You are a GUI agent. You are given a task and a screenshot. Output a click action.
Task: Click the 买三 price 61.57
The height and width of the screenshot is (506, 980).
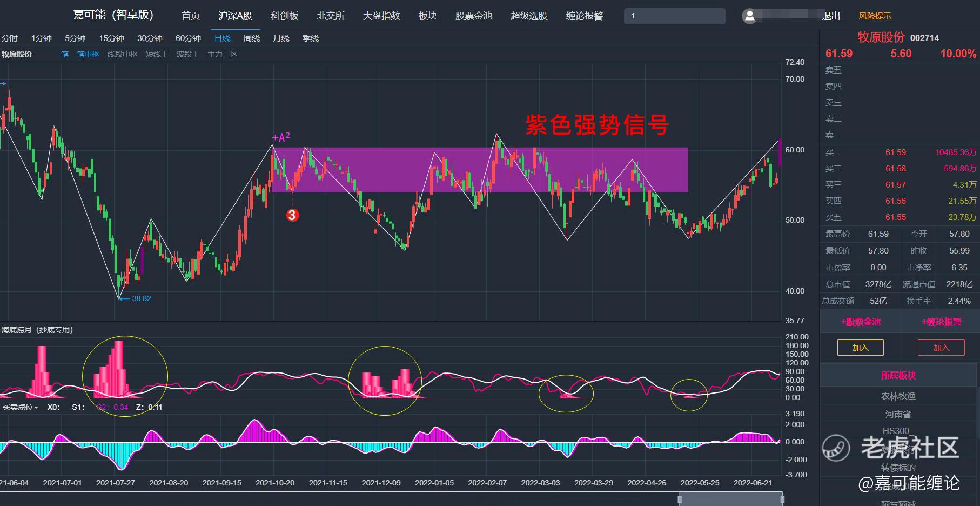[x=896, y=185]
